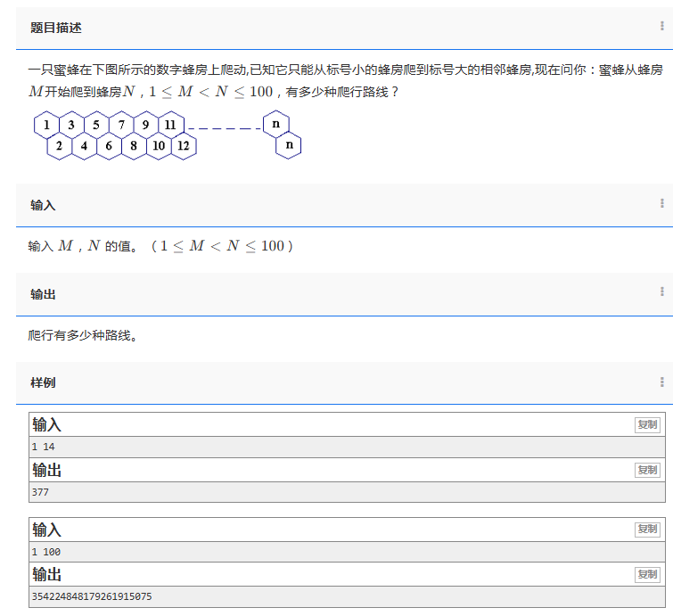The image size is (673, 616).
Task: Click the input description line with M, N 的值
Action: [160, 246]
